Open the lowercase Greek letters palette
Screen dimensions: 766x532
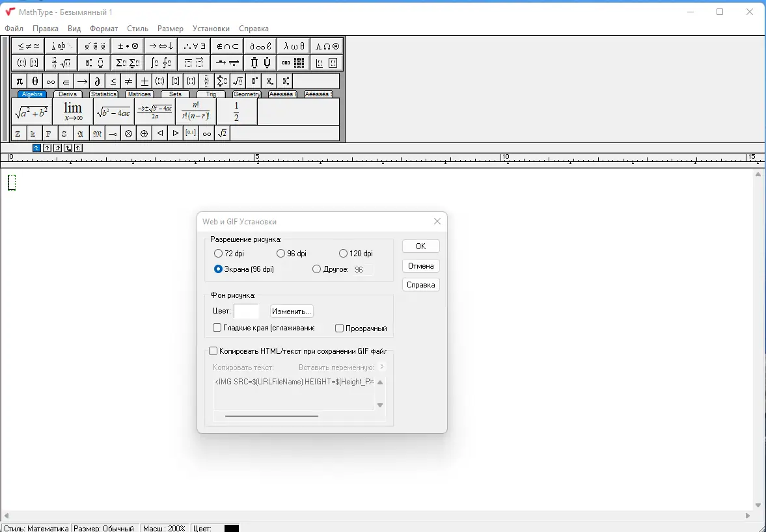pyautogui.click(x=294, y=46)
